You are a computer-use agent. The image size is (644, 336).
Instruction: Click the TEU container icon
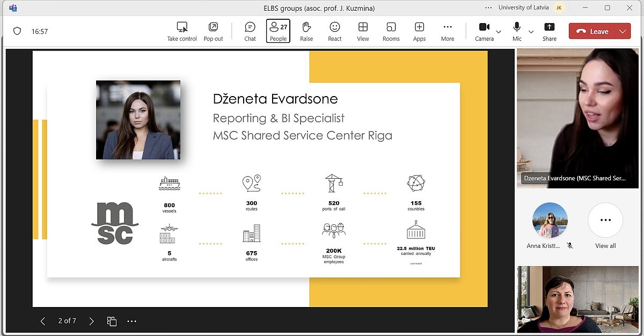416,230
